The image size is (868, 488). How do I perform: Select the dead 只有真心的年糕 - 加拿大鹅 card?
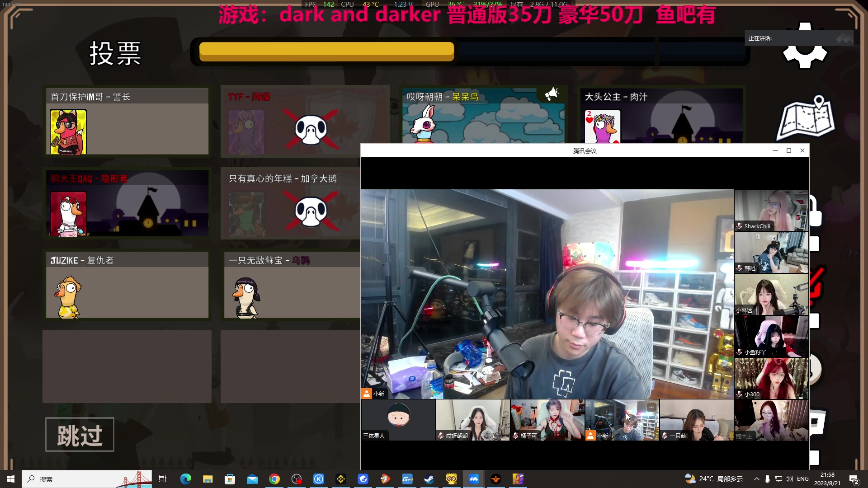290,203
